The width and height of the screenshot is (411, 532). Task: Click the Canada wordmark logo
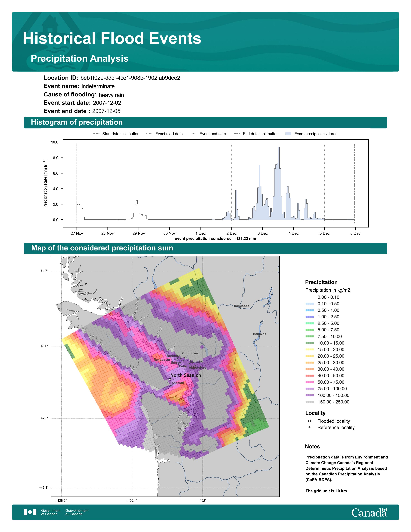coord(369,512)
